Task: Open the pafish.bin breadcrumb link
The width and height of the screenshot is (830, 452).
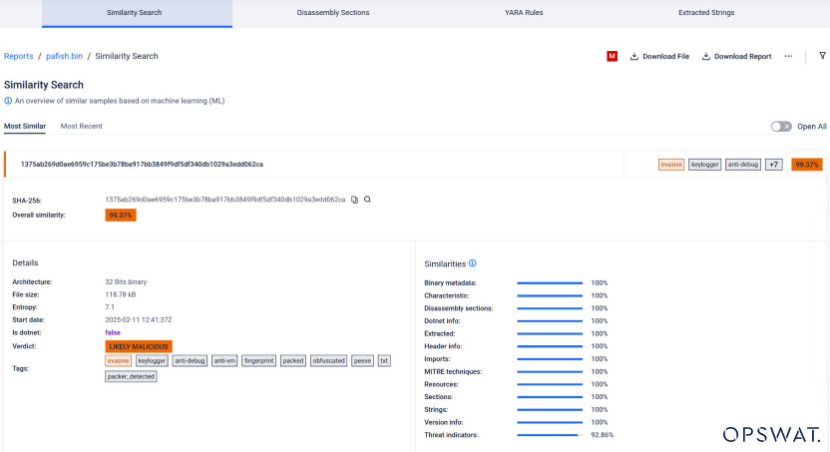Action: click(x=64, y=56)
